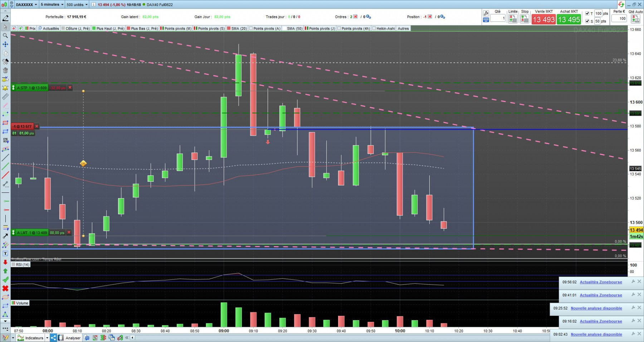Click the blue share icon
The image size is (644, 342).
53,338
